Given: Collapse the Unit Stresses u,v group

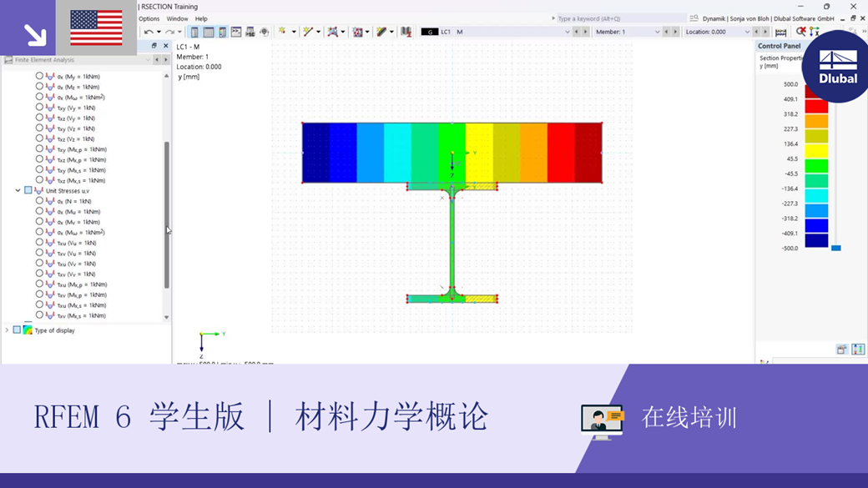Looking at the screenshot, I should pyautogui.click(x=18, y=190).
